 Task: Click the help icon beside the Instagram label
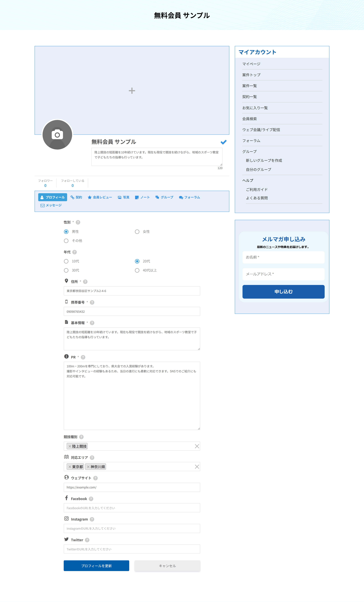coord(92,519)
